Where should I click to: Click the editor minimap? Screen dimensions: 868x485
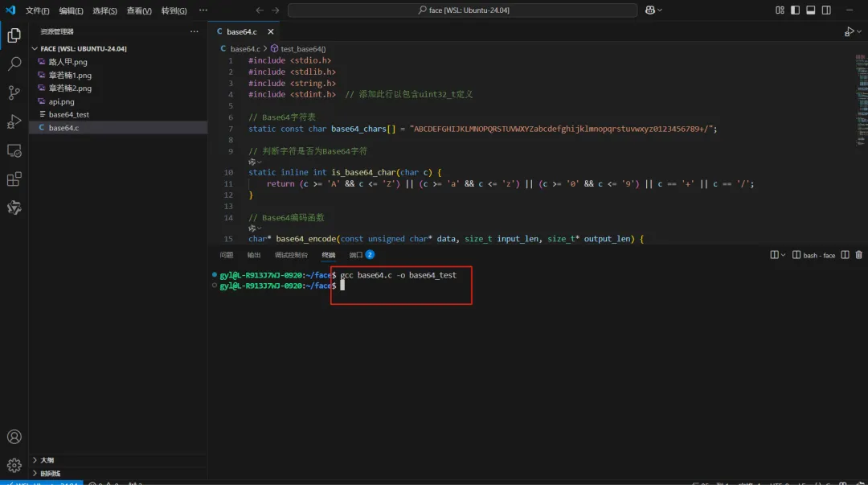[x=862, y=100]
